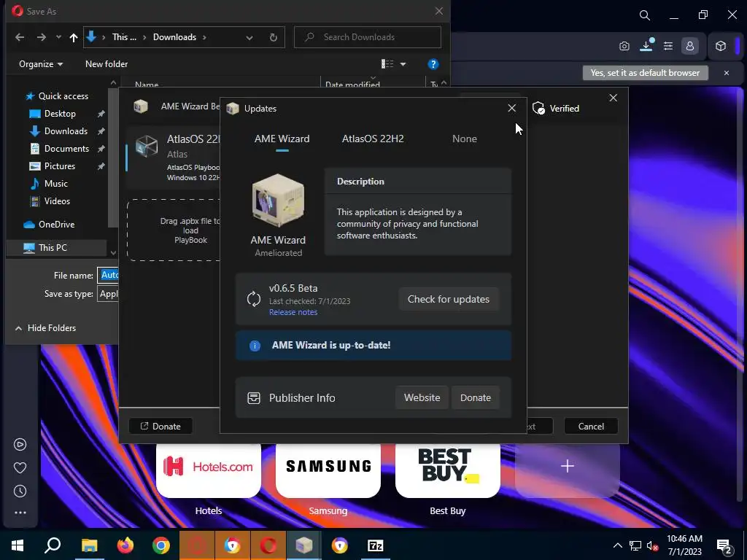Image resolution: width=747 pixels, height=560 pixels.
Task: Click the Search Downloads field
Action: pyautogui.click(x=368, y=37)
